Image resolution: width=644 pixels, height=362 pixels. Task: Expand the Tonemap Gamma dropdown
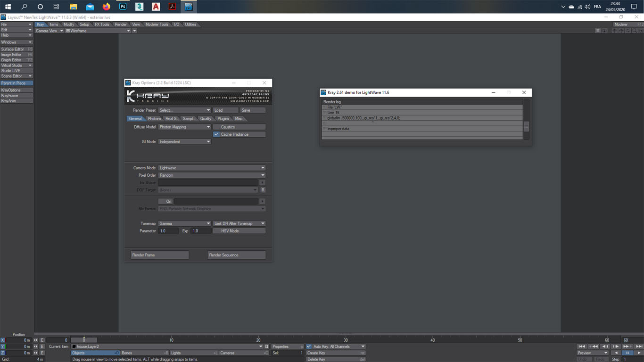click(184, 223)
